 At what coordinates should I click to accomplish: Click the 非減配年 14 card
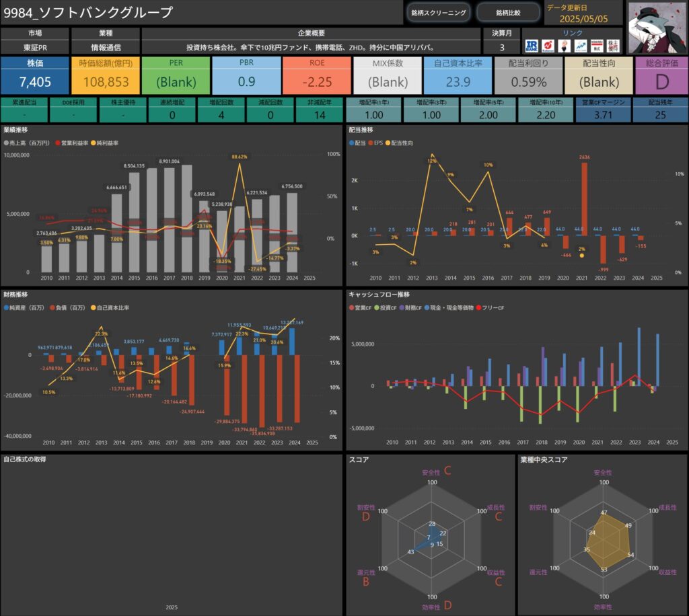coord(320,110)
